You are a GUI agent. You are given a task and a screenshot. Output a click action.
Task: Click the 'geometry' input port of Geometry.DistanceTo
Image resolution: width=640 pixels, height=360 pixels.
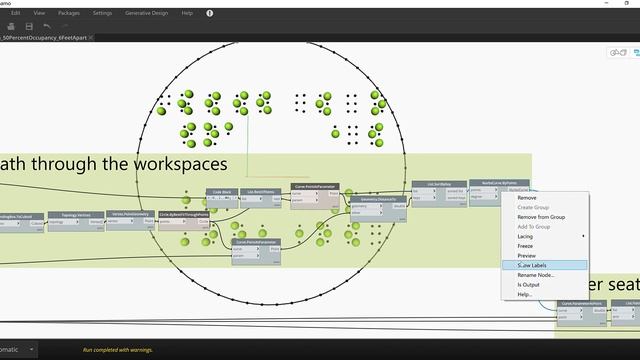pyautogui.click(x=367, y=206)
